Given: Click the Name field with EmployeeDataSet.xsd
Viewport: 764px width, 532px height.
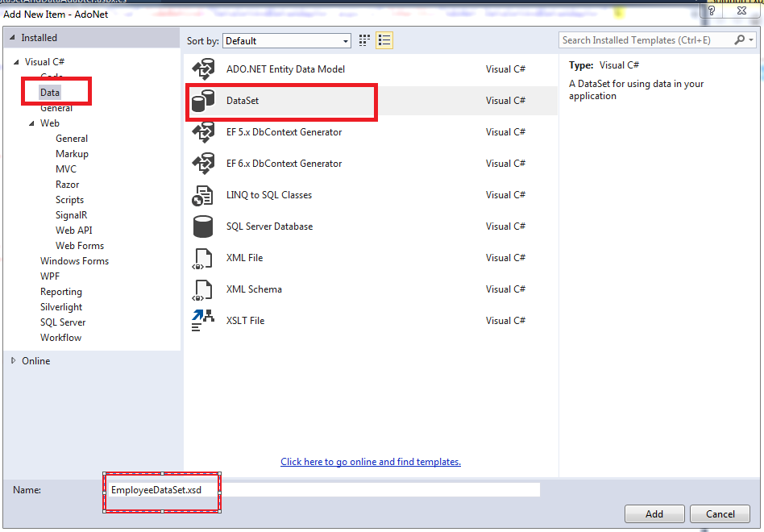Looking at the screenshot, I should pyautogui.click(x=323, y=489).
